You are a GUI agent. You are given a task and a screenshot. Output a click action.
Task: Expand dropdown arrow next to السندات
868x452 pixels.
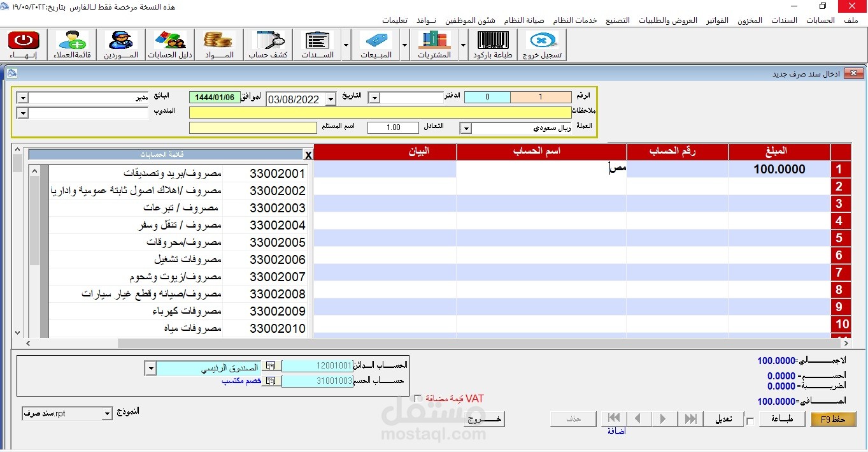click(x=346, y=45)
